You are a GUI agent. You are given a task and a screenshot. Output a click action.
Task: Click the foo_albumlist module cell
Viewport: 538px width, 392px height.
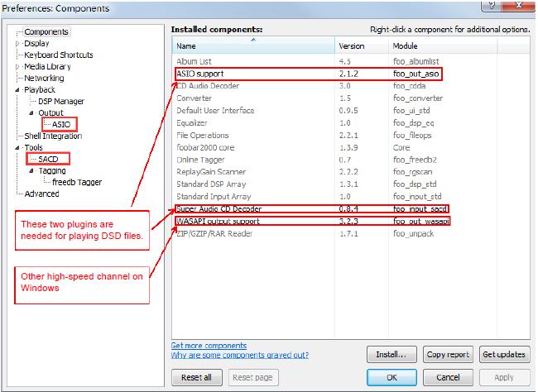click(x=416, y=62)
